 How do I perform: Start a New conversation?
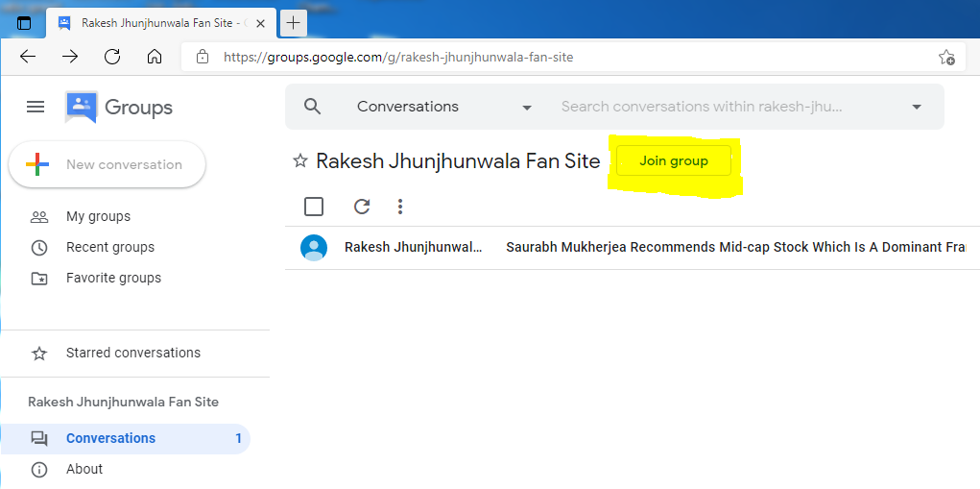[x=108, y=164]
